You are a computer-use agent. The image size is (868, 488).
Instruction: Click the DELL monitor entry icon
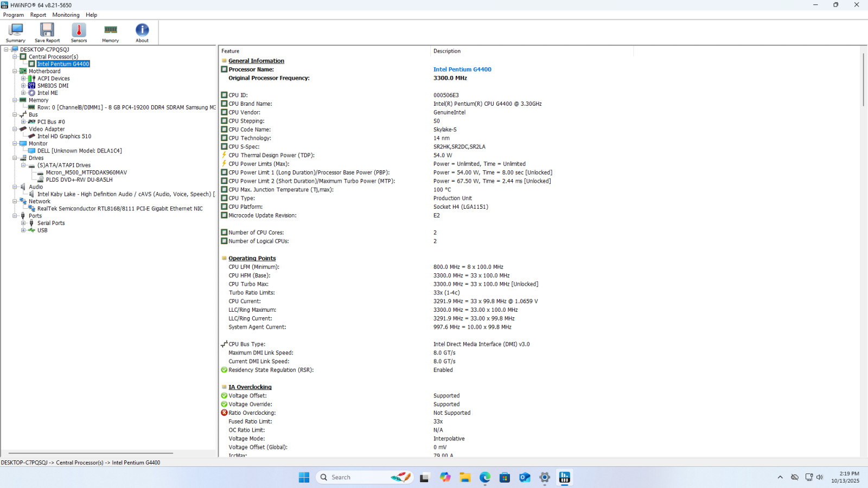[32, 151]
